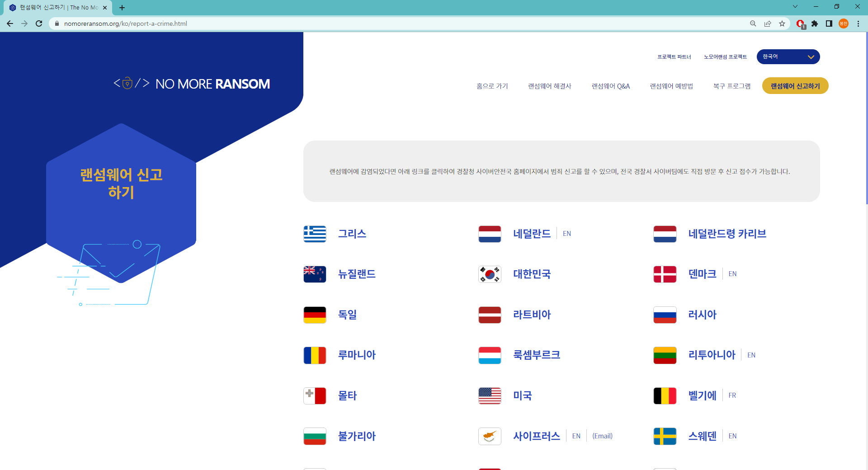
Task: Open the 그리스 report link
Action: pyautogui.click(x=352, y=234)
